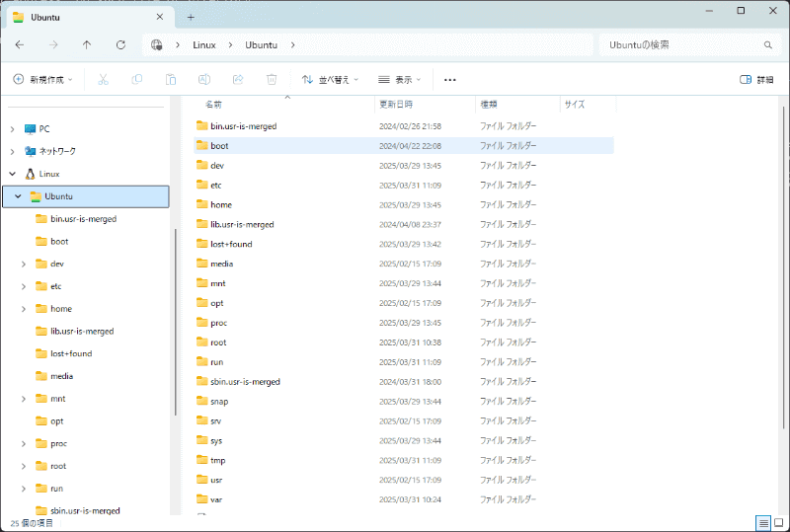Open the 新規作成 dropdown
Screen dimensions: 790x532
(x=42, y=79)
